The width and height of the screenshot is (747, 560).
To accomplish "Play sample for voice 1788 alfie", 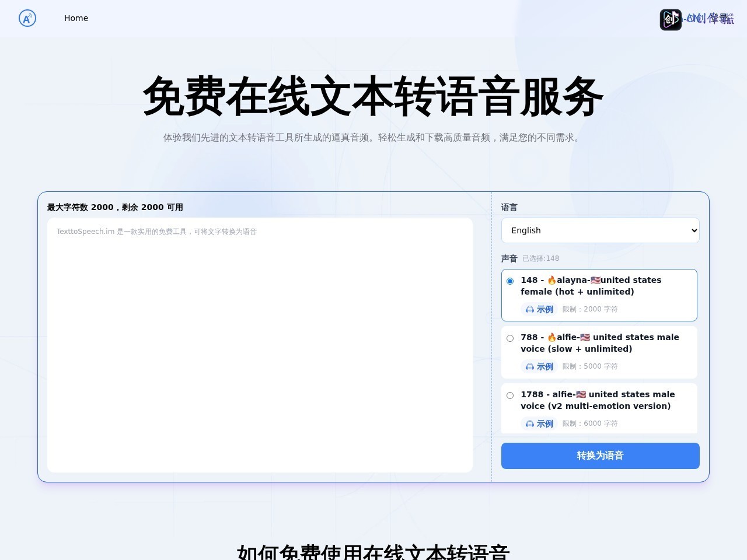I will (x=539, y=423).
